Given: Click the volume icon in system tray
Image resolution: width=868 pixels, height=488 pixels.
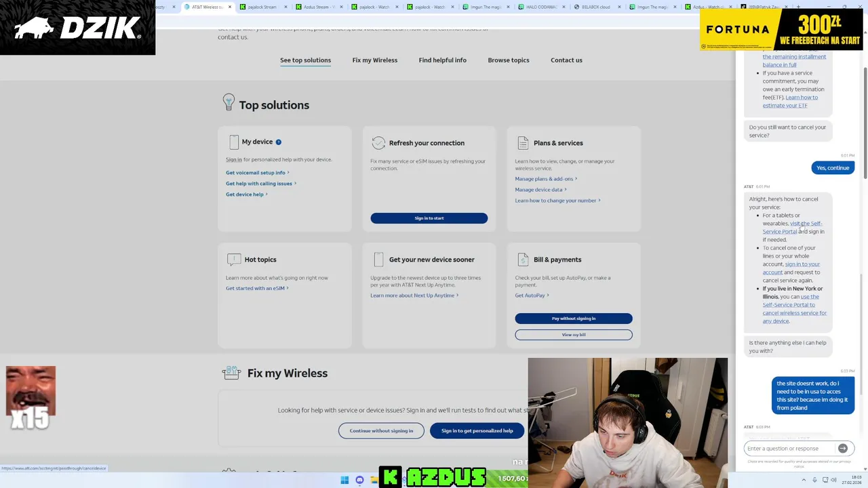Looking at the screenshot, I should (833, 480).
